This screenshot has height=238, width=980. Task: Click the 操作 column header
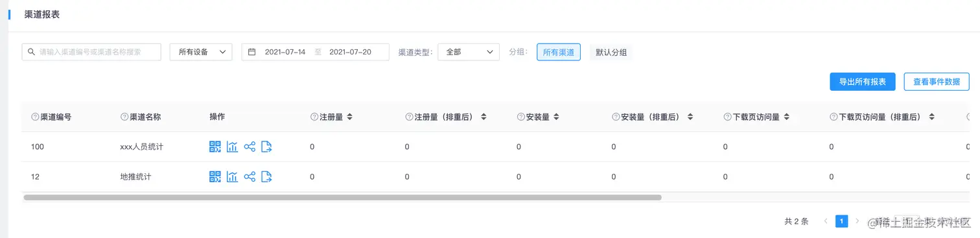click(x=217, y=117)
